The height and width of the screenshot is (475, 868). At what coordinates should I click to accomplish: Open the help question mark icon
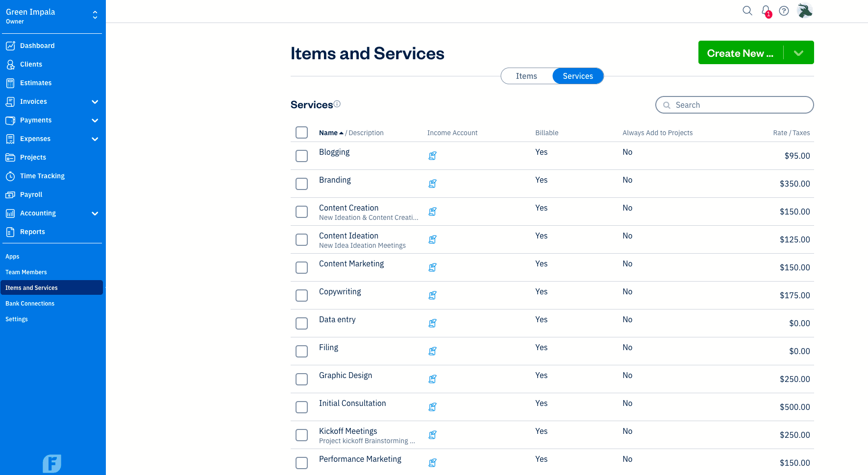point(784,11)
